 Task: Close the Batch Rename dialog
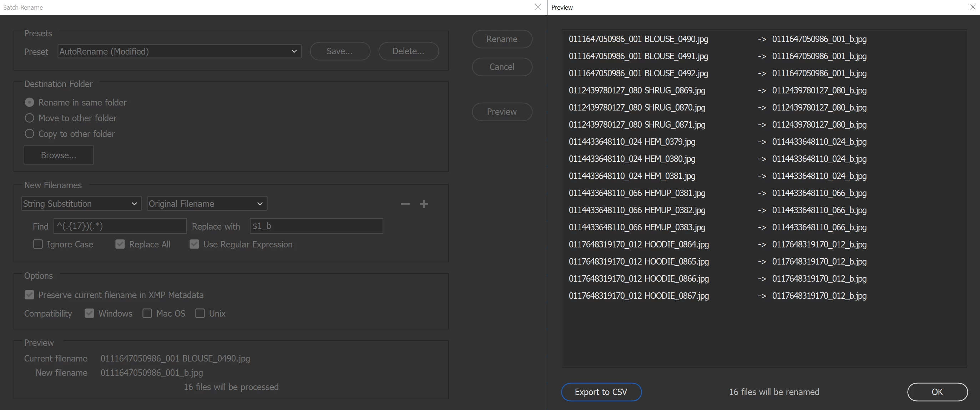tap(537, 7)
